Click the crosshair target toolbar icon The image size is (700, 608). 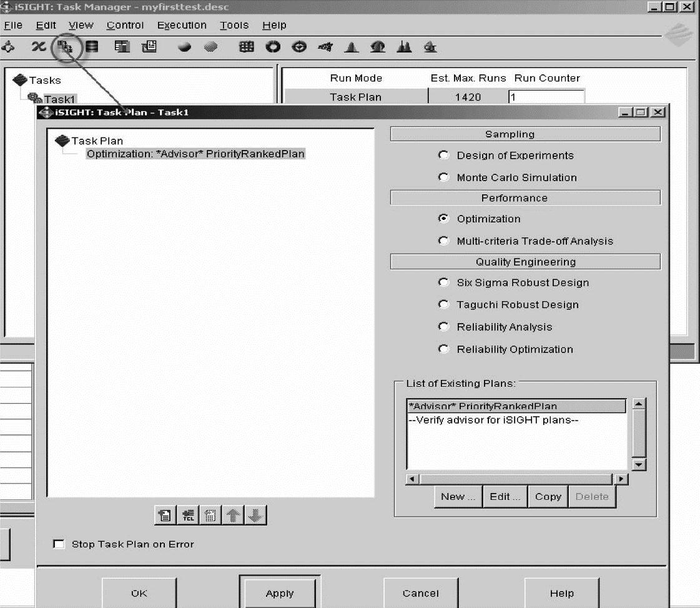click(x=299, y=46)
